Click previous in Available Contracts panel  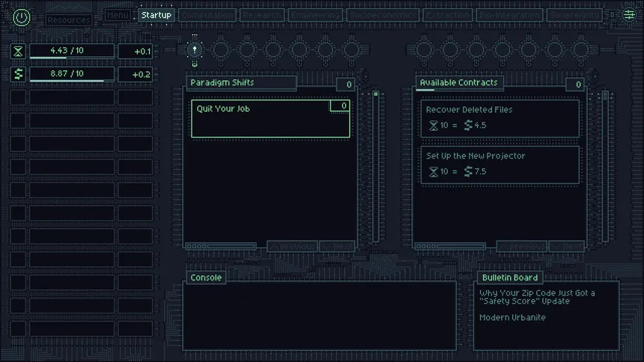[522, 246]
